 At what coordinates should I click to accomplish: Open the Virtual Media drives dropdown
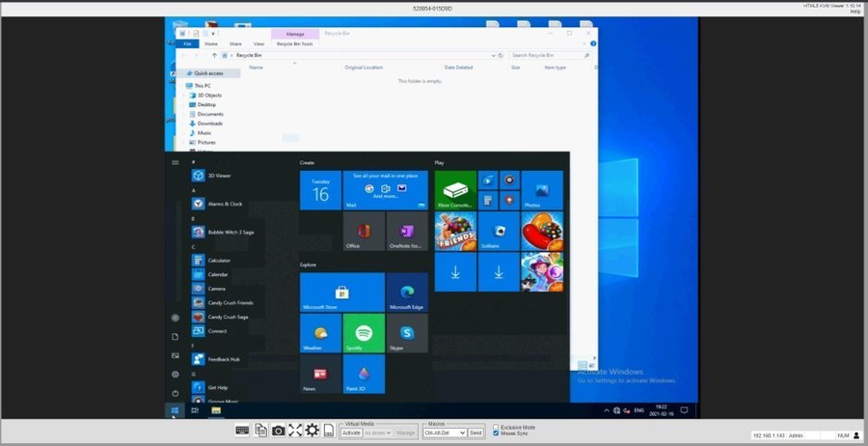[x=377, y=432]
